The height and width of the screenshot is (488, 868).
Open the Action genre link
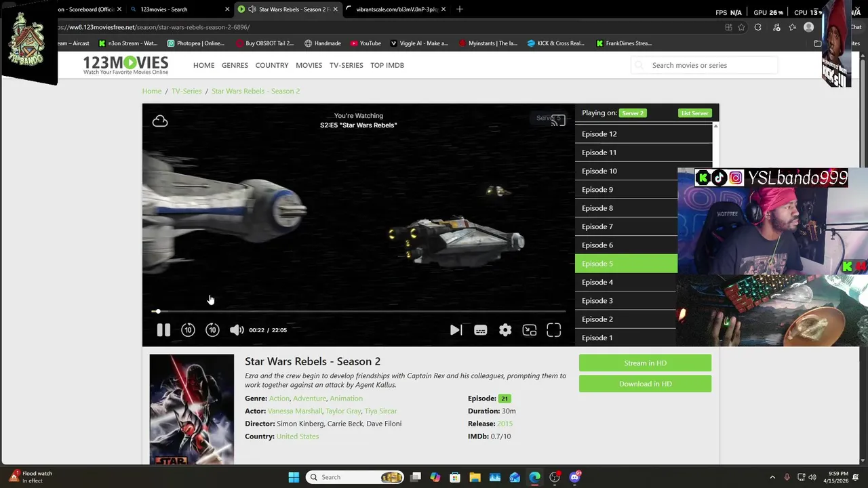click(x=279, y=399)
